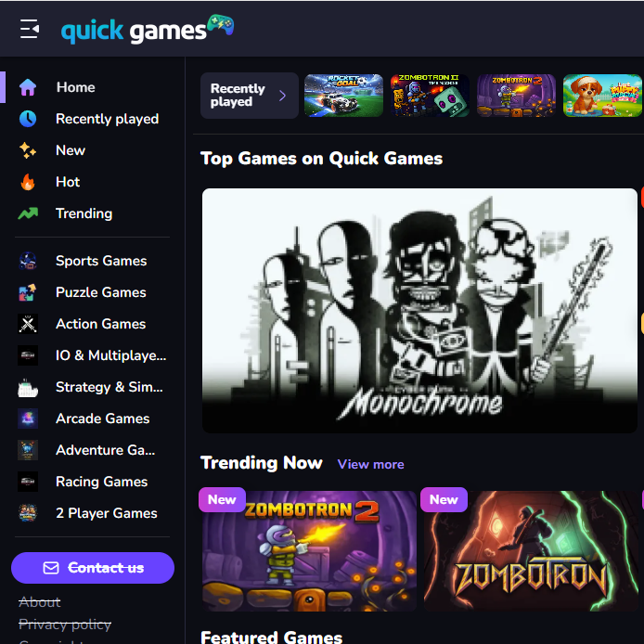The height and width of the screenshot is (644, 644).
Task: Select the Hot menu item
Action: point(68,182)
